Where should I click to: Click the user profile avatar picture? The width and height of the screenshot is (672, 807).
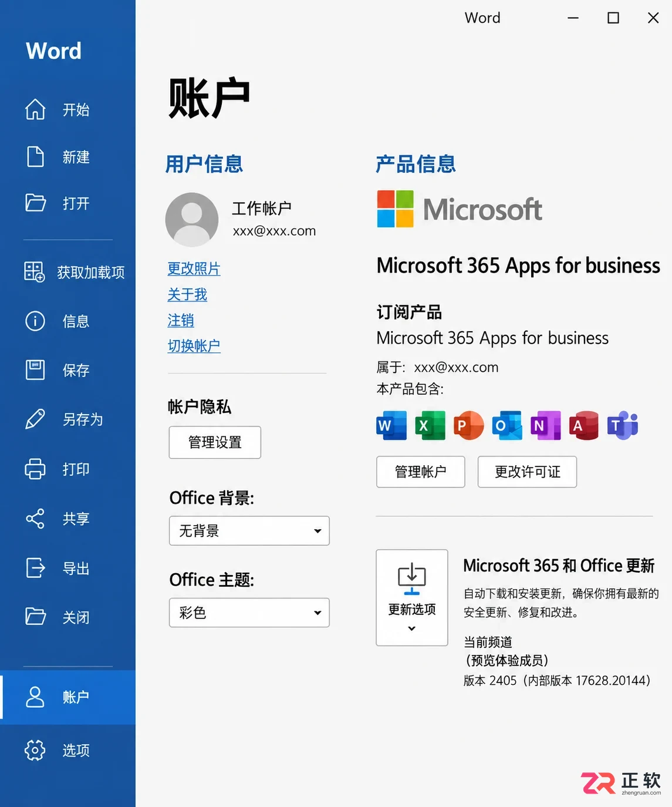192,220
